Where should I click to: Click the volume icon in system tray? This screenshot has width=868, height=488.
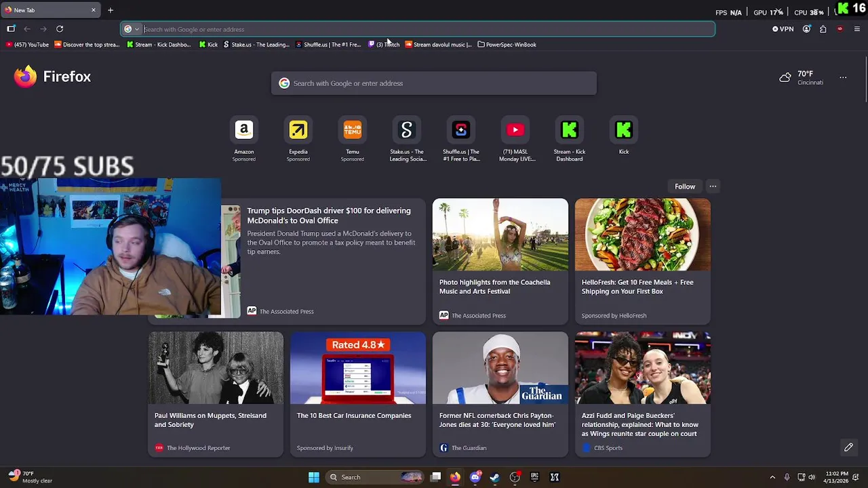812,477
